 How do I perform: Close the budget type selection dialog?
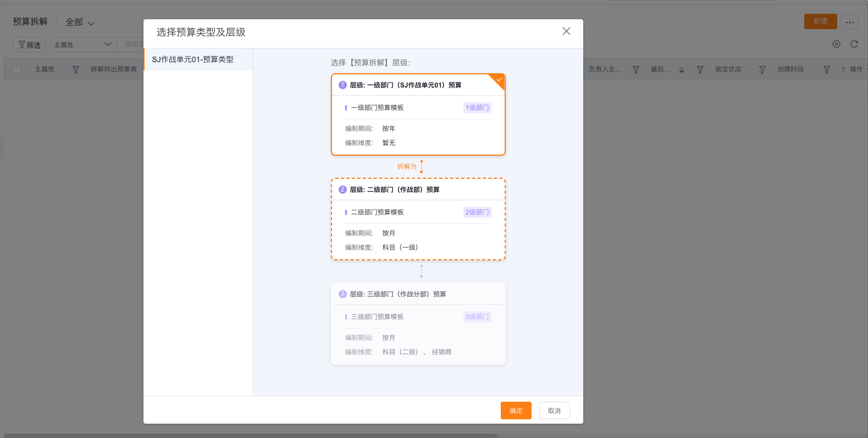coord(566,31)
